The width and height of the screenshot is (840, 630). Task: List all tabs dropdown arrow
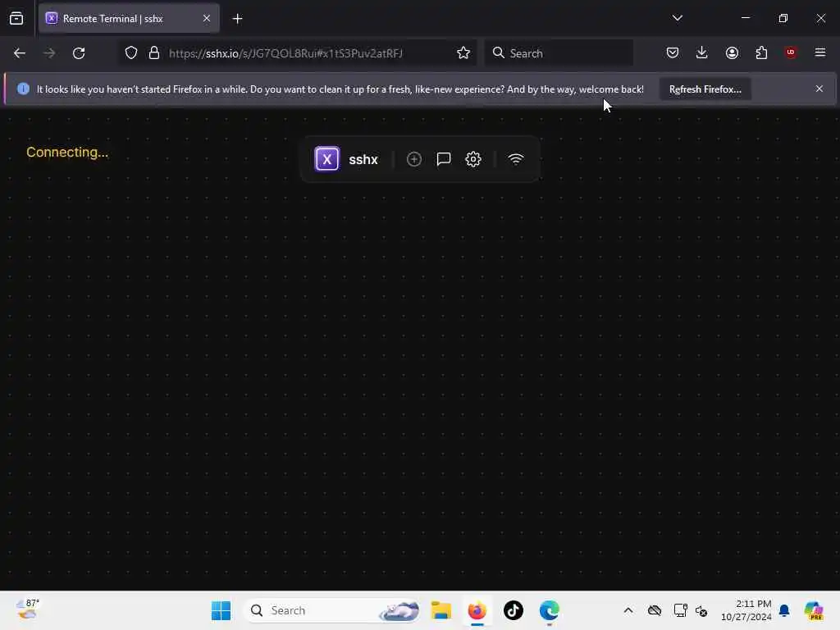(x=677, y=18)
